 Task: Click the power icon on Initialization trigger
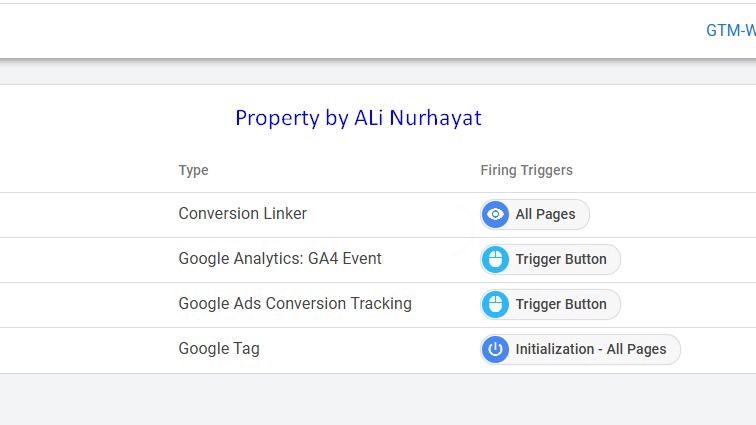[496, 350]
